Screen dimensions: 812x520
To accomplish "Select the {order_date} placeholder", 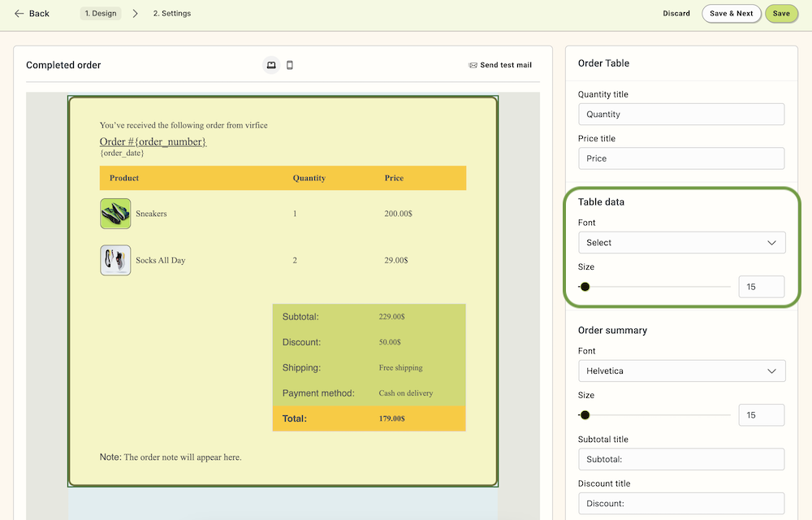I will tap(122, 154).
